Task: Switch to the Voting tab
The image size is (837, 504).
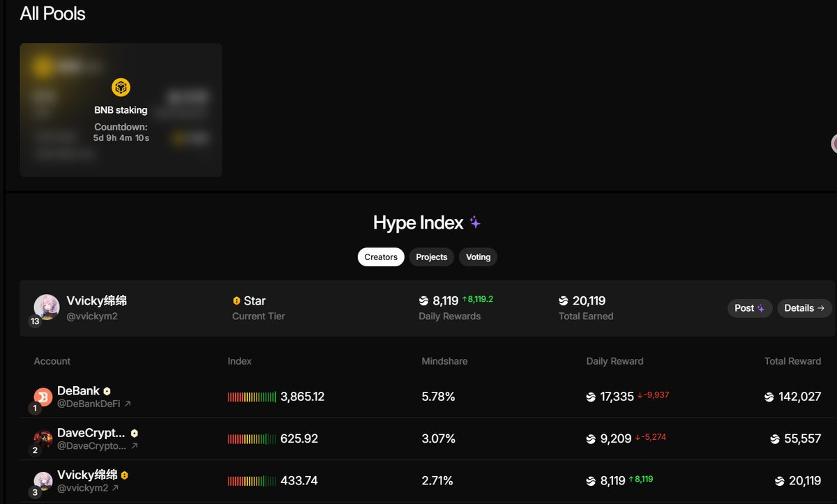Action: pos(478,257)
